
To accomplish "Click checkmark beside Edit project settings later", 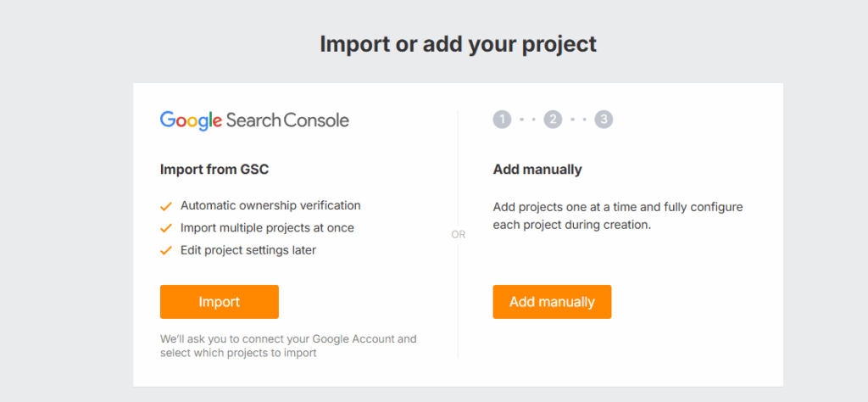I will coord(166,251).
